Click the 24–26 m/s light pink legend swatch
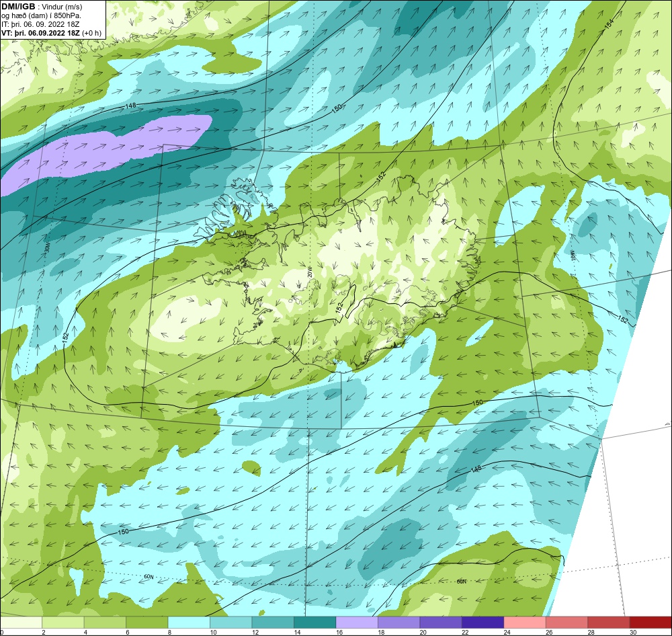The width and height of the screenshot is (672, 636). (525, 623)
